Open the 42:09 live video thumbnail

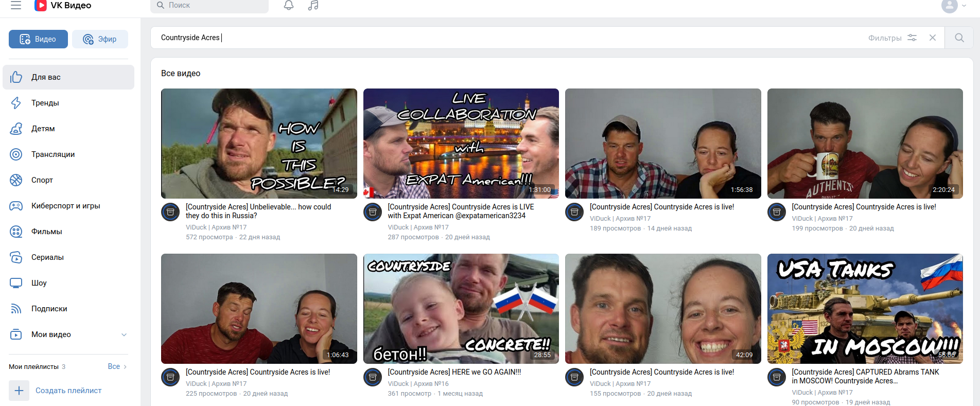point(663,309)
